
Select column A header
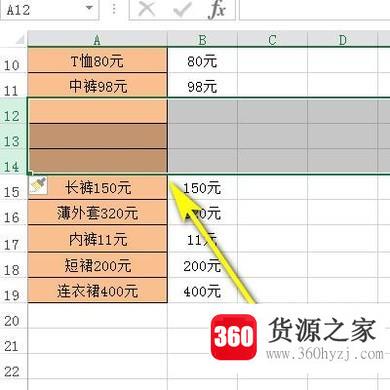point(97,39)
